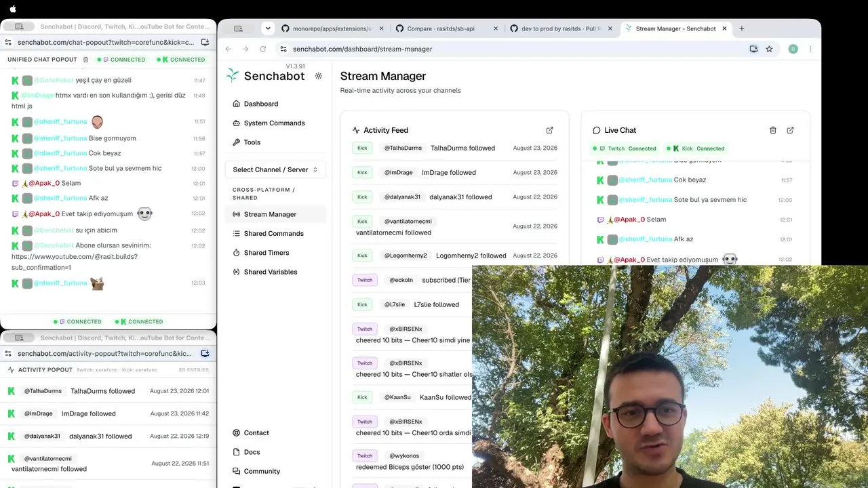Select Stream Manager in the sidebar
Viewport: 868px width, 488px height.
tap(275, 214)
